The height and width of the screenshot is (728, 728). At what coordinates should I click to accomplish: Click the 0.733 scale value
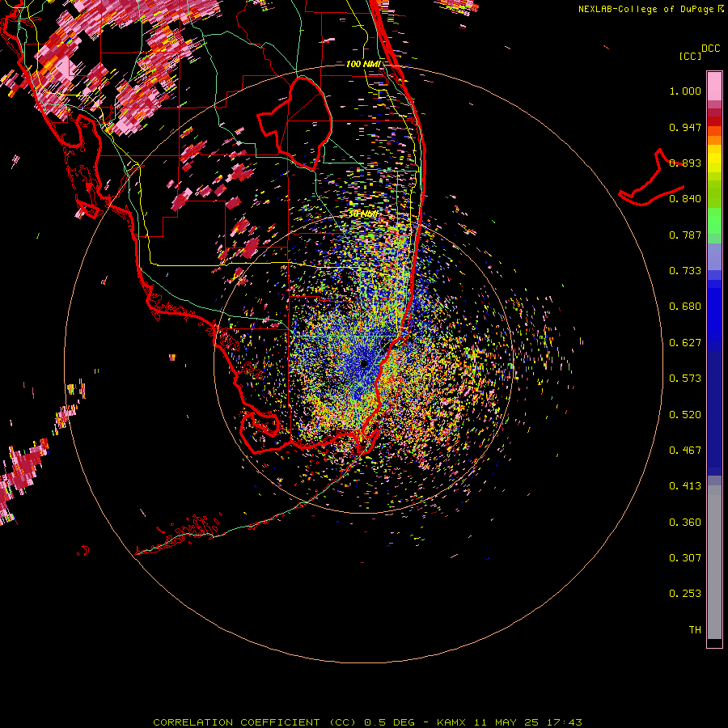pyautogui.click(x=685, y=271)
